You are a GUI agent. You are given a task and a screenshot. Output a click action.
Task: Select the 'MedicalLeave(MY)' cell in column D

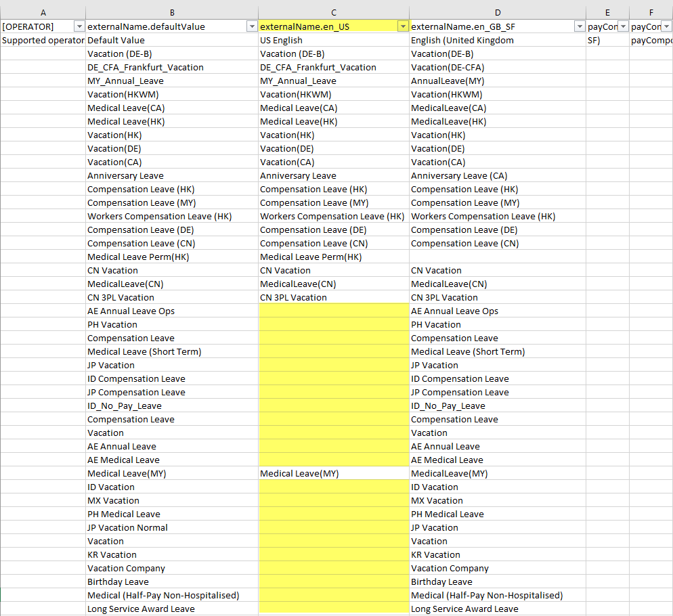pyautogui.click(x=498, y=473)
